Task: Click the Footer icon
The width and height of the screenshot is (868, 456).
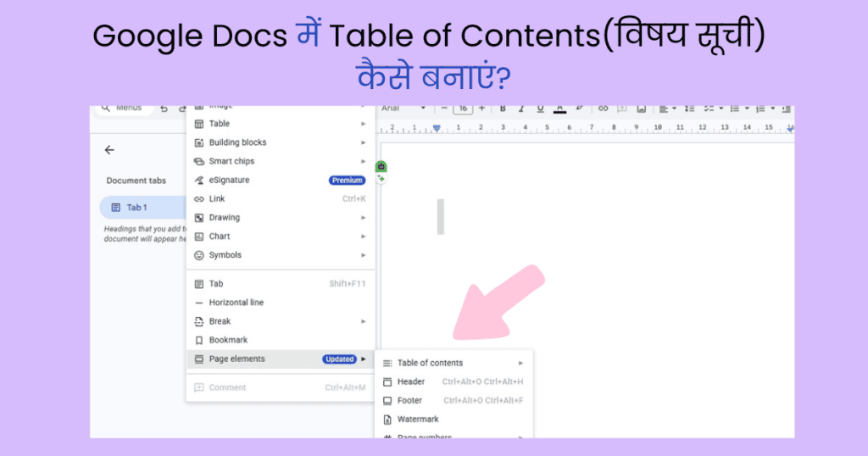Action: [x=387, y=401]
